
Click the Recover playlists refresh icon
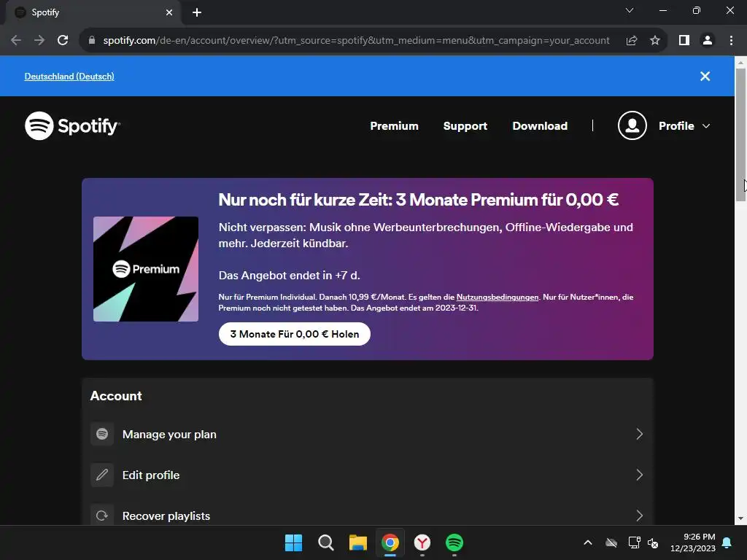[102, 516]
